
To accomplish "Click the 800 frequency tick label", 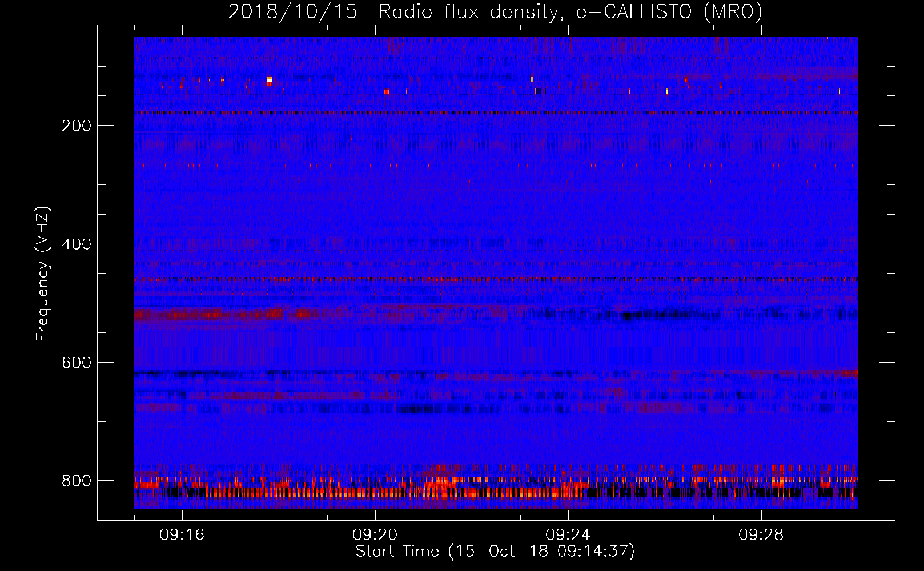I will point(77,481).
